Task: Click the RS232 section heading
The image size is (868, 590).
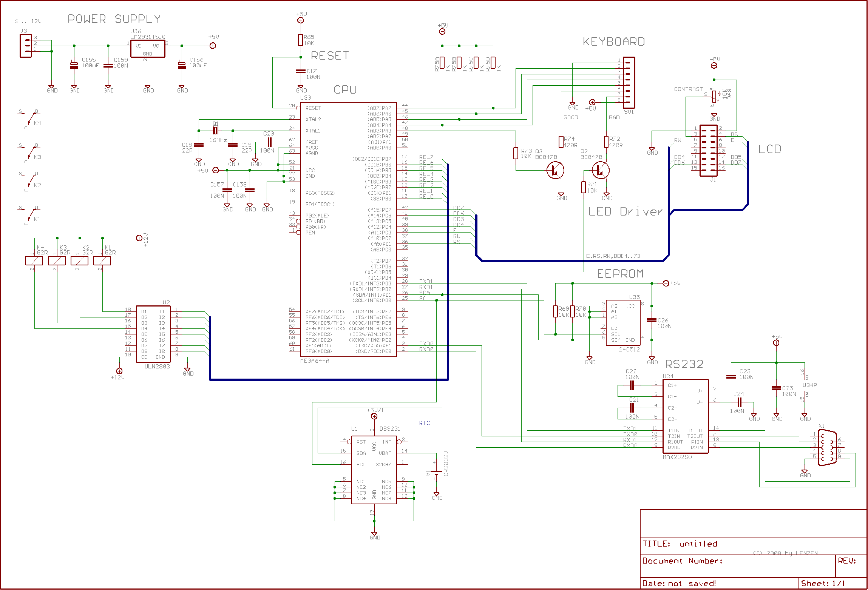Action: [684, 364]
